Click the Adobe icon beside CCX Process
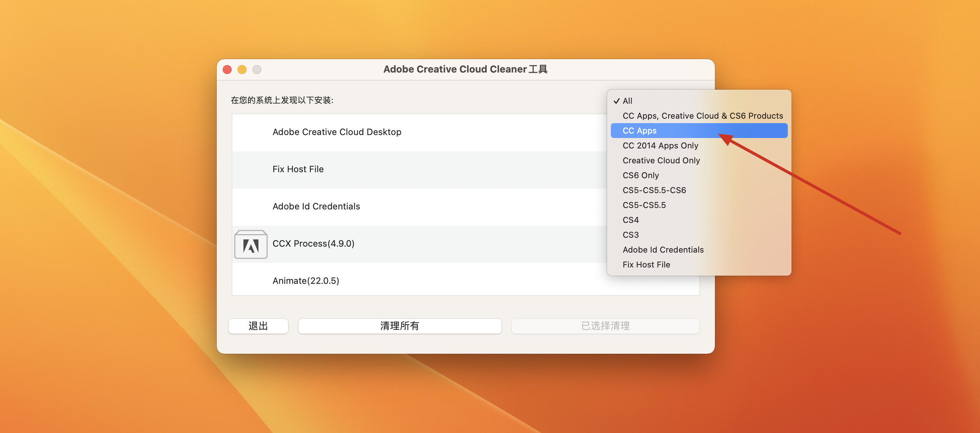The height and width of the screenshot is (433, 980). [x=251, y=245]
